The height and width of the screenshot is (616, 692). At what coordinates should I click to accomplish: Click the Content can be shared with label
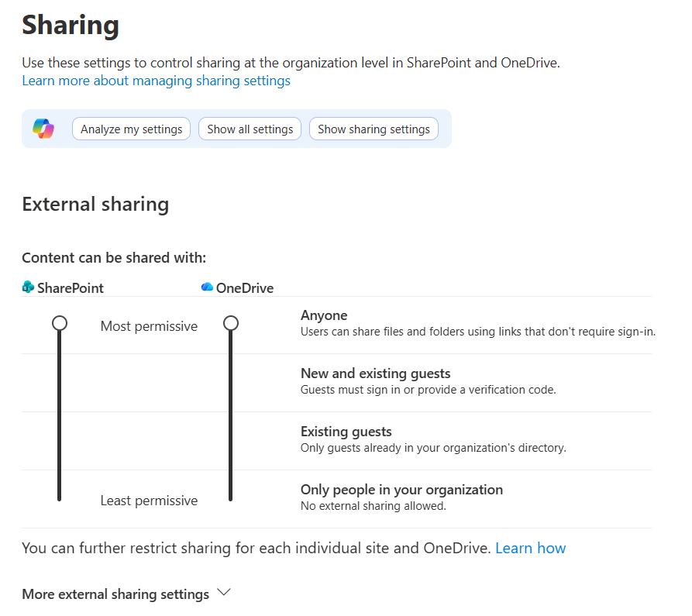[x=114, y=258]
